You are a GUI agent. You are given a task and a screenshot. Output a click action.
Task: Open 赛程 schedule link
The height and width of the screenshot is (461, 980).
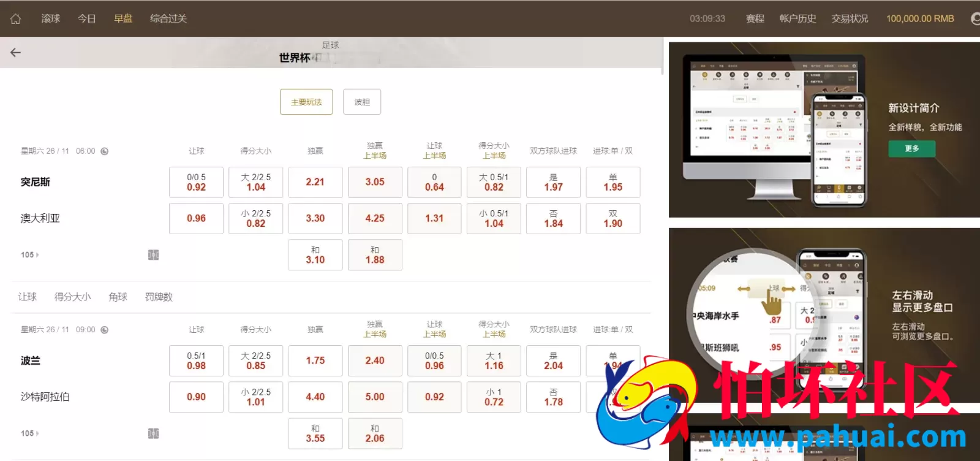pyautogui.click(x=755, y=18)
